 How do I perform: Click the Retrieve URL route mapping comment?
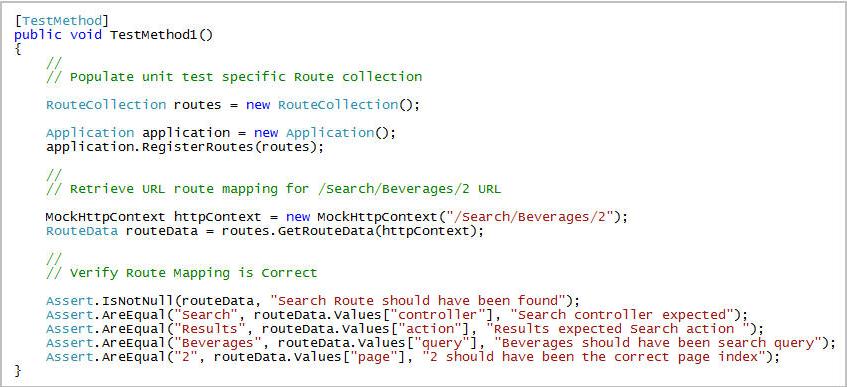pos(273,189)
